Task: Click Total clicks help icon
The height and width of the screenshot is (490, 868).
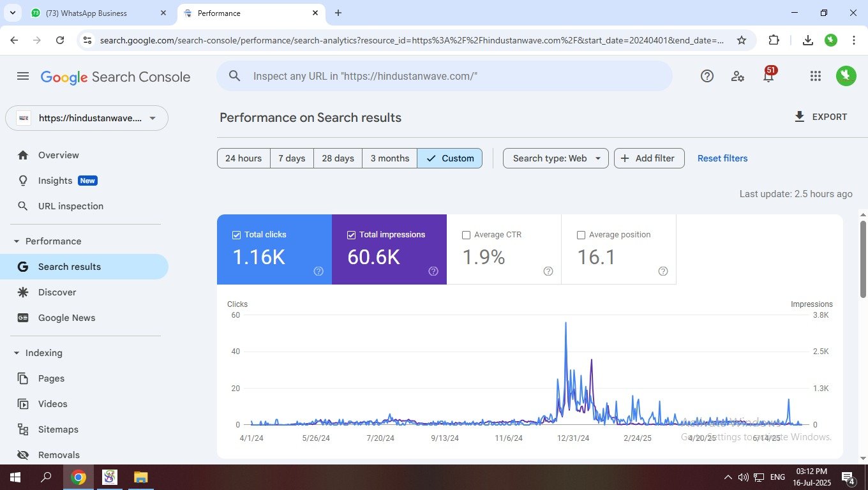Action: pos(318,271)
